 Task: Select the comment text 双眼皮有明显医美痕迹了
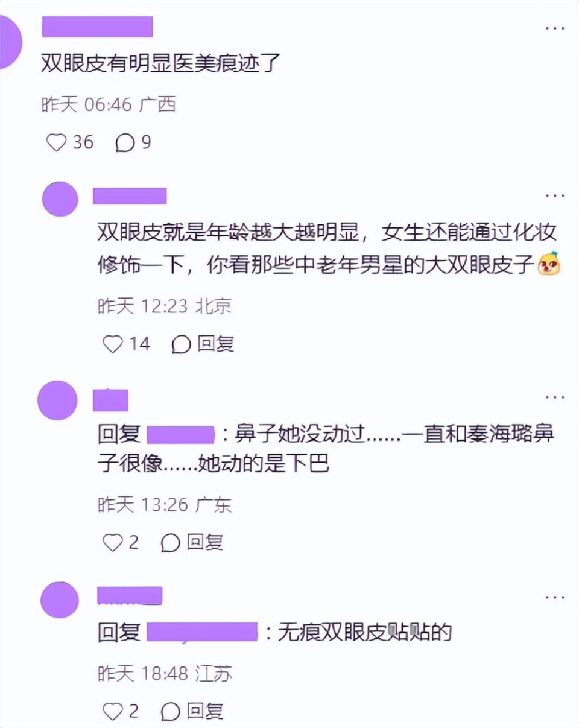160,63
